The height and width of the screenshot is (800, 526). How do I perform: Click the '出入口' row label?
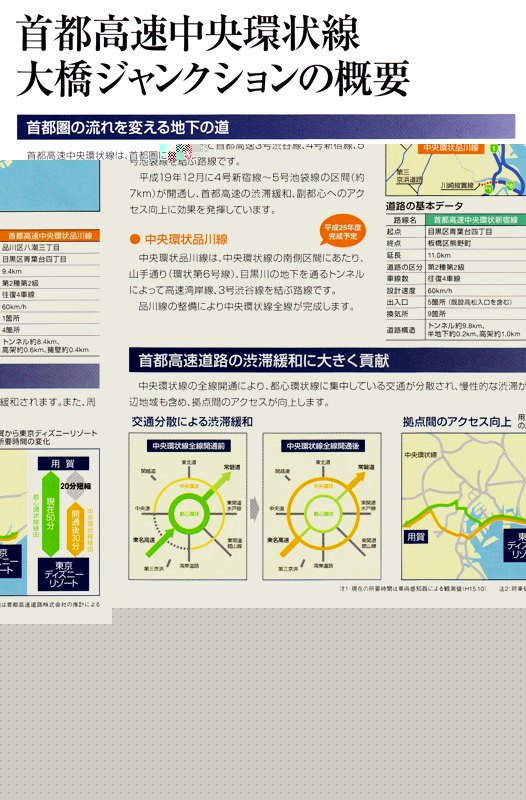point(397,302)
